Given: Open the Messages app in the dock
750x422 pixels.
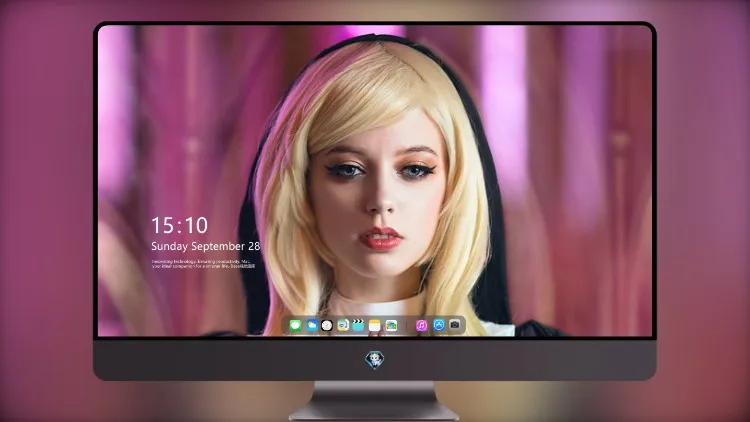Looking at the screenshot, I should click(295, 326).
